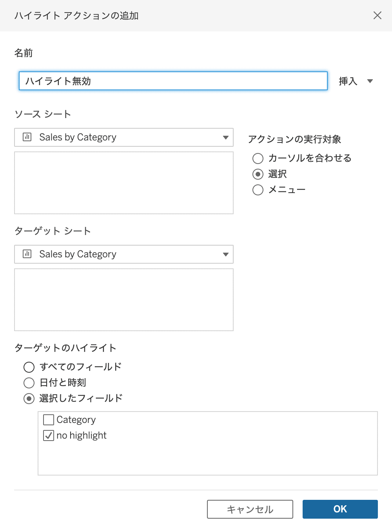Click the close X on the dialog

point(377,16)
